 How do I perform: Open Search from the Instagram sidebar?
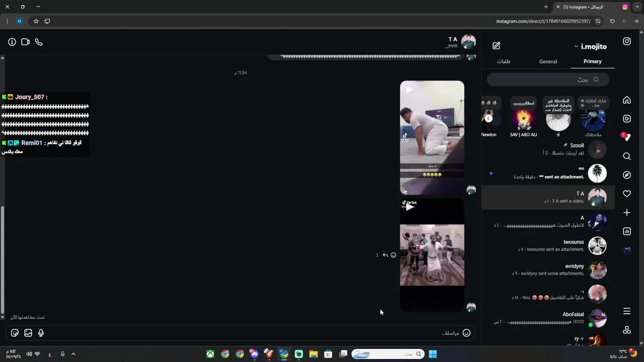[627, 156]
